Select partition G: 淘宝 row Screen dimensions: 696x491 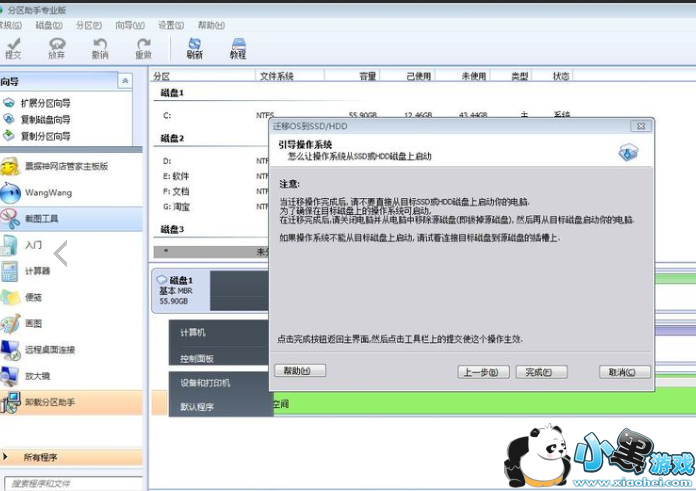pyautogui.click(x=211, y=206)
